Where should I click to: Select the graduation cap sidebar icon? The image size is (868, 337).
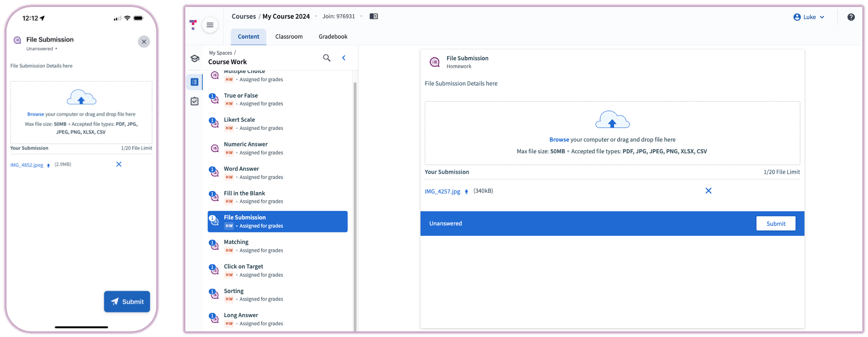click(195, 58)
